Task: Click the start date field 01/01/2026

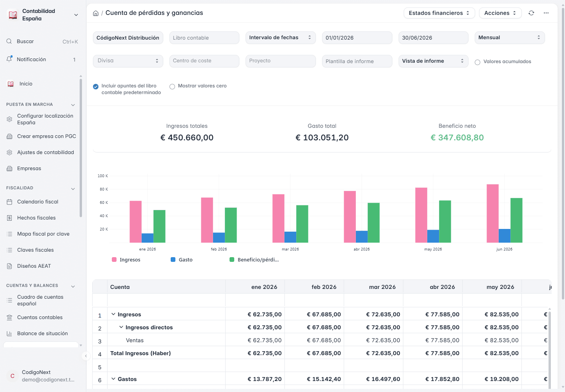Action: (357, 38)
